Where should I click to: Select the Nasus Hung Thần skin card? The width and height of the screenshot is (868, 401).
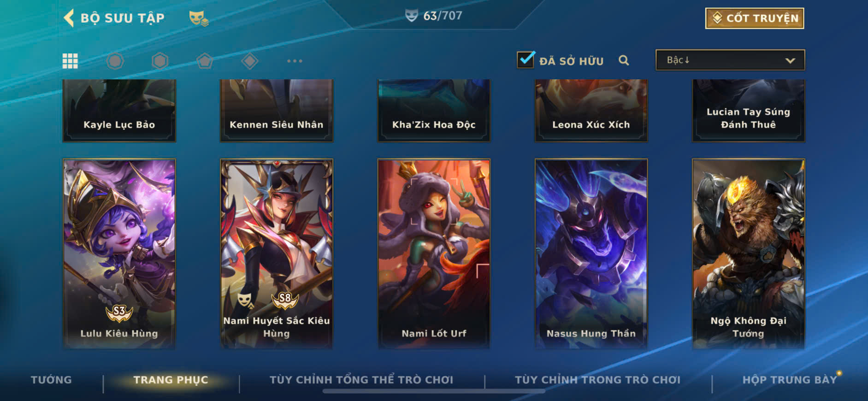(591, 254)
